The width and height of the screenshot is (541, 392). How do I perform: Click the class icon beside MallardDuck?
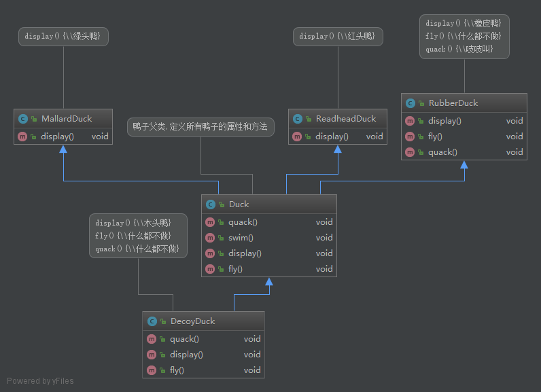tap(24, 119)
